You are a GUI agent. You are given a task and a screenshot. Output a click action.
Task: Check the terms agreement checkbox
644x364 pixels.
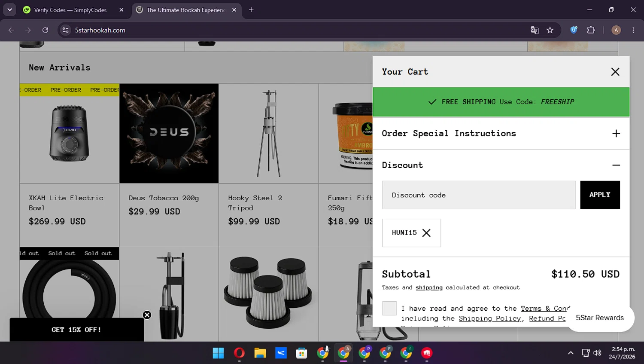(x=389, y=308)
